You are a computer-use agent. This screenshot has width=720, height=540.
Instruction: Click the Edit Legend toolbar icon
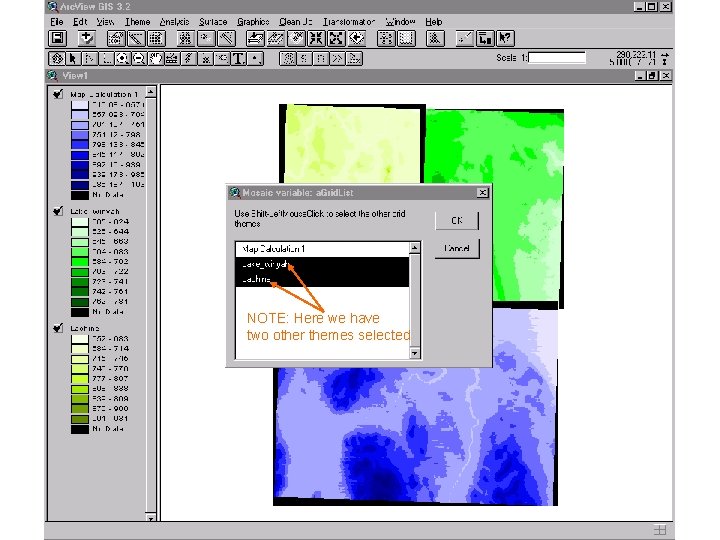coord(136,38)
